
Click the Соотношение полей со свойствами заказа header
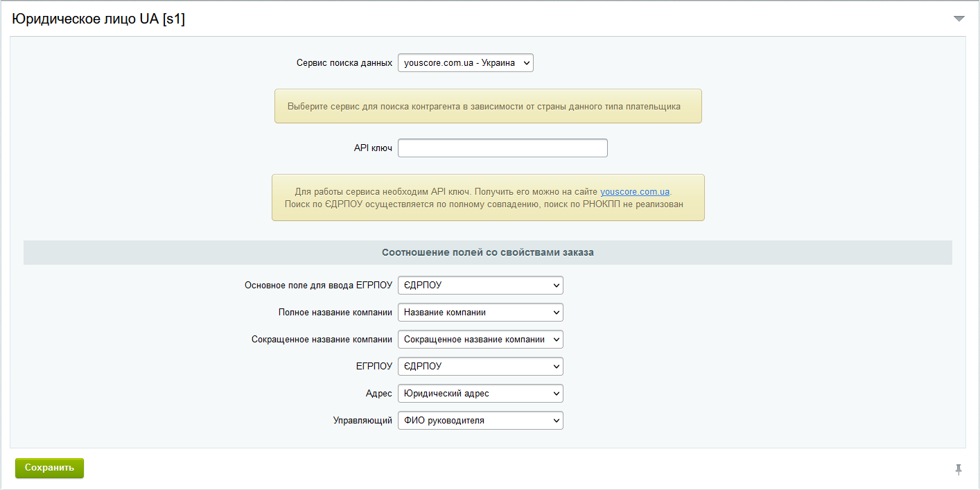click(488, 253)
